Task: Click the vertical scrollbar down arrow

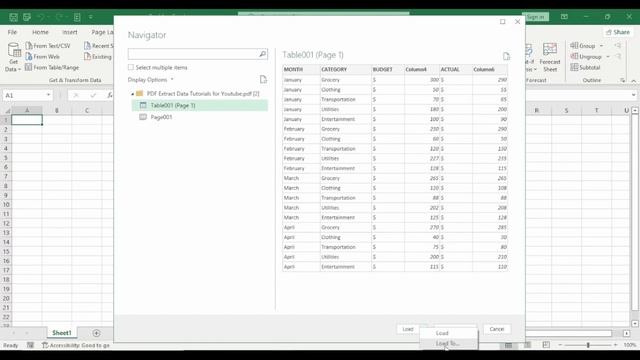Action: (635, 323)
